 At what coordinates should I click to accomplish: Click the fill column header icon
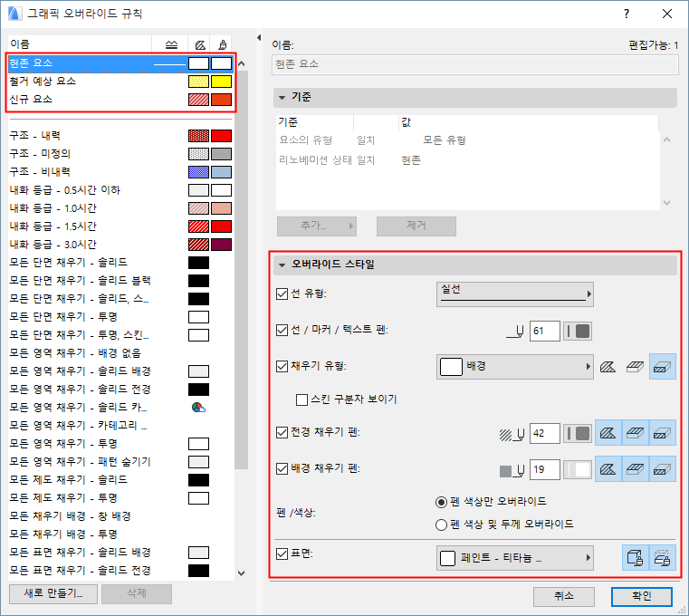[200, 44]
